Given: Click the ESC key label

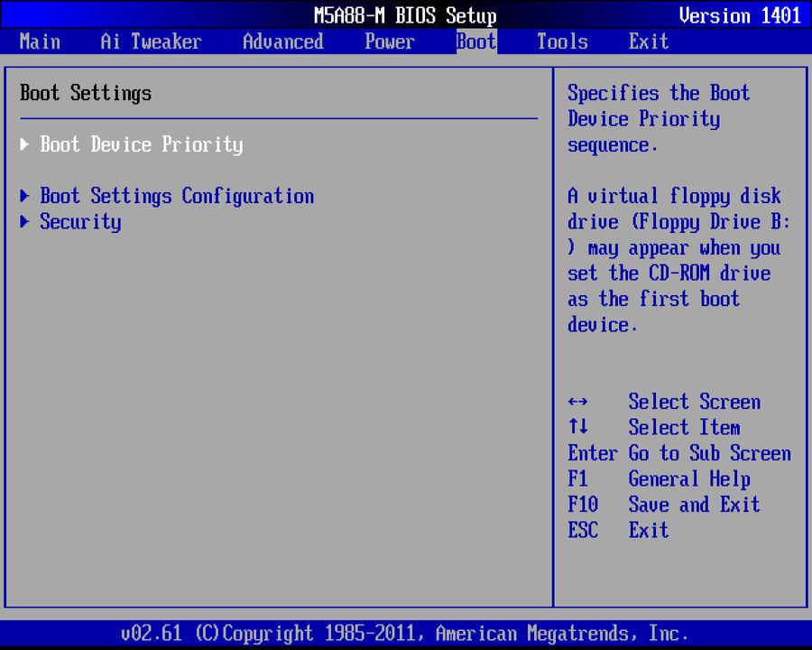Looking at the screenshot, I should [x=583, y=530].
